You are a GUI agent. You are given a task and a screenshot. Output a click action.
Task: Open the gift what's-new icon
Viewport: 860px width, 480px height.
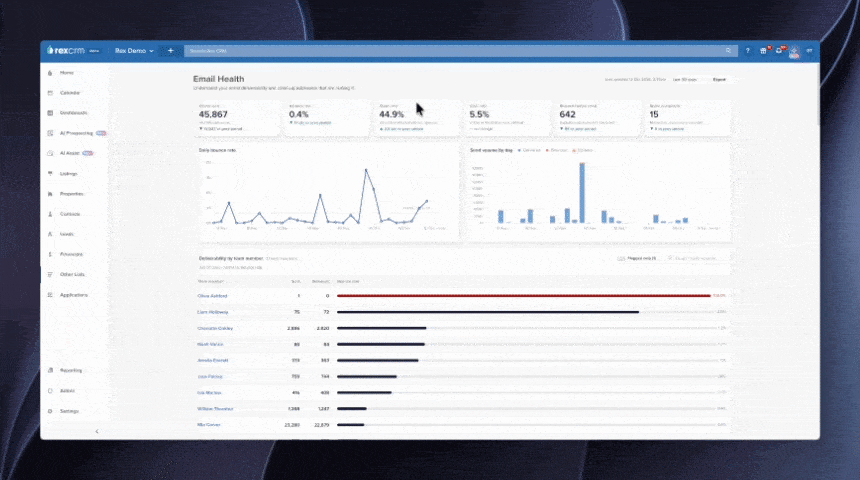(763, 50)
